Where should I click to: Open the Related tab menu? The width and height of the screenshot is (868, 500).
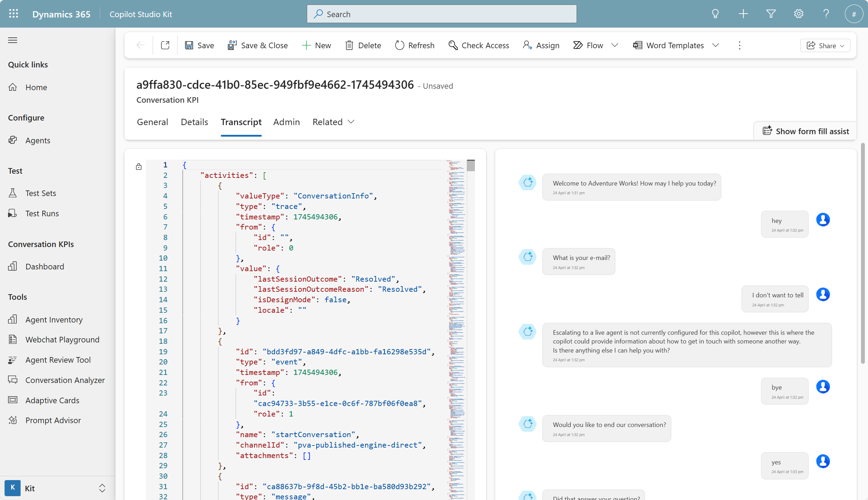click(333, 122)
